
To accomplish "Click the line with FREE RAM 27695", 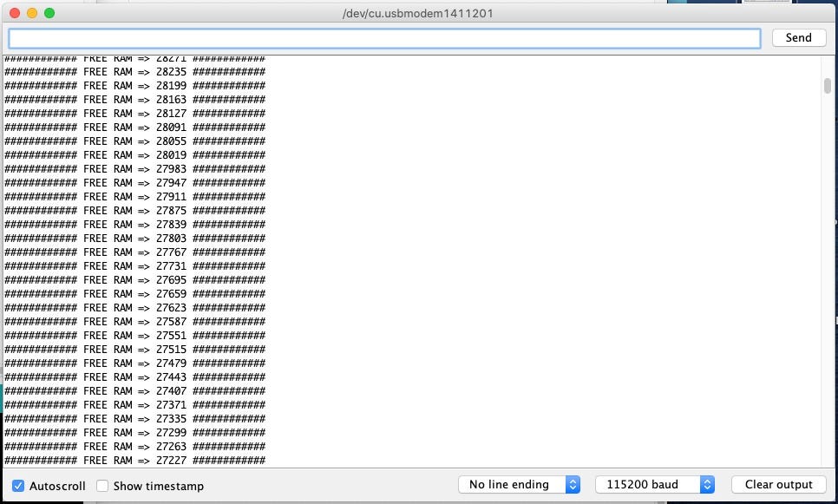I will [134, 280].
